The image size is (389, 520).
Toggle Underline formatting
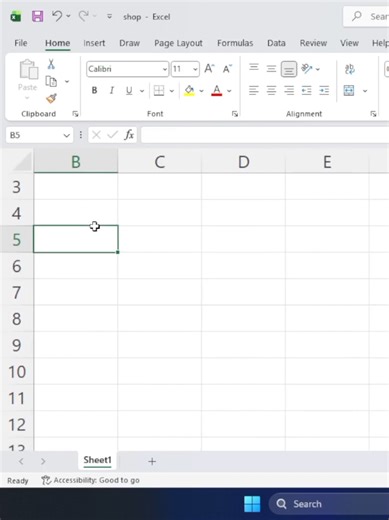pyautogui.click(x=129, y=90)
